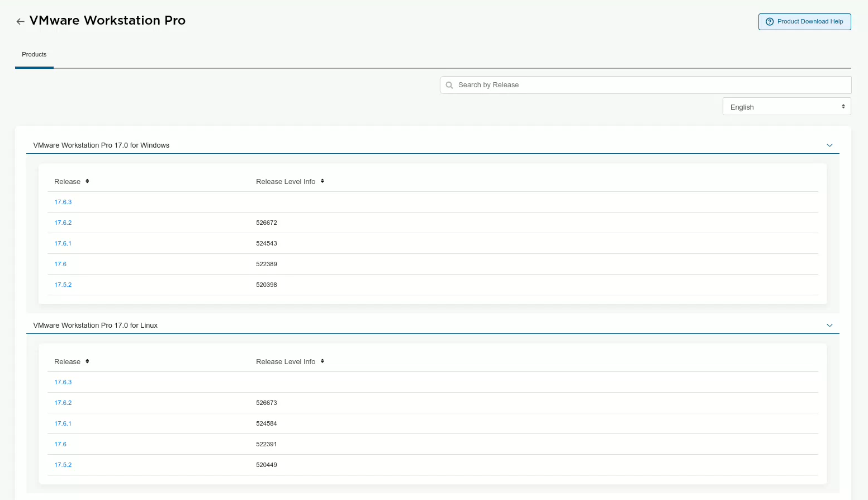Sort the Windows table by Release
Viewport: 868px width, 500px height.
coord(87,181)
